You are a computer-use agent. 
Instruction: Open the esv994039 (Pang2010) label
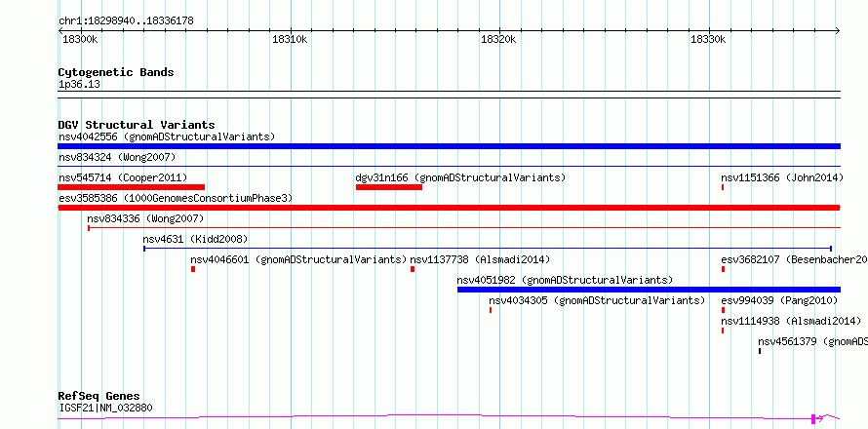[x=779, y=301]
